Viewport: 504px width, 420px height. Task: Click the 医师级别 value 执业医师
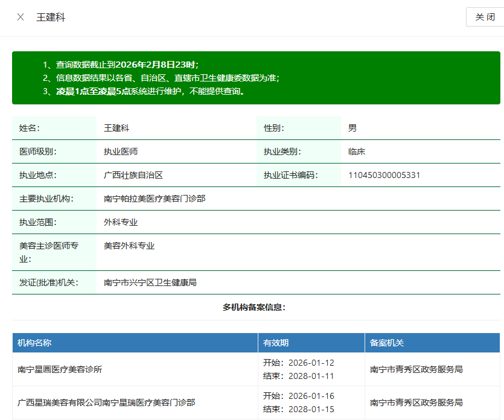coord(121,151)
